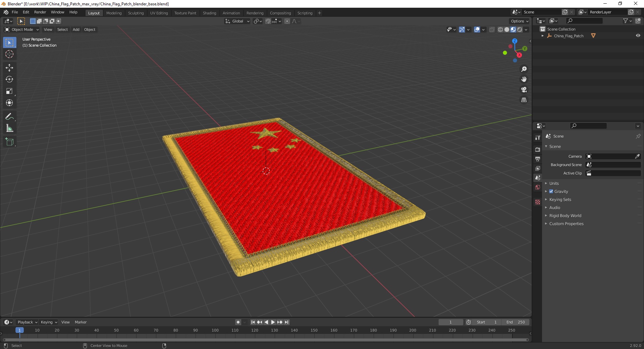Click the End frame 250 field
The height and width of the screenshot is (349, 644).
(x=516, y=322)
